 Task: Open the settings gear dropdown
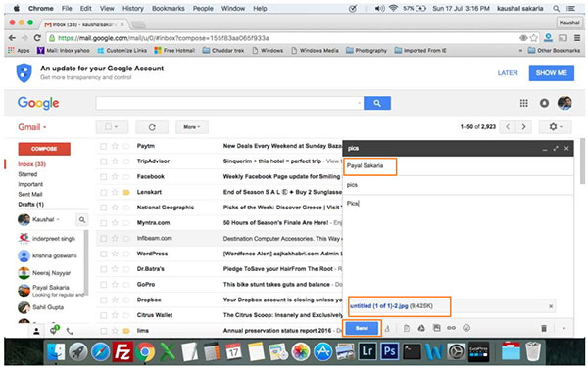(x=556, y=127)
